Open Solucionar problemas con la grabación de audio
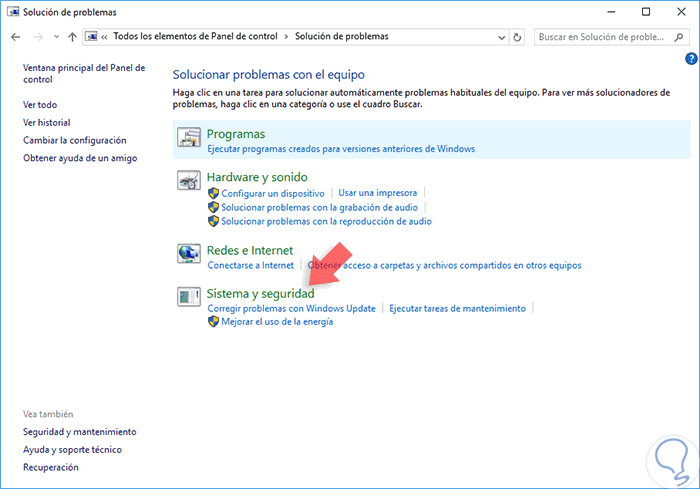This screenshot has height=489, width=700. pos(320,207)
